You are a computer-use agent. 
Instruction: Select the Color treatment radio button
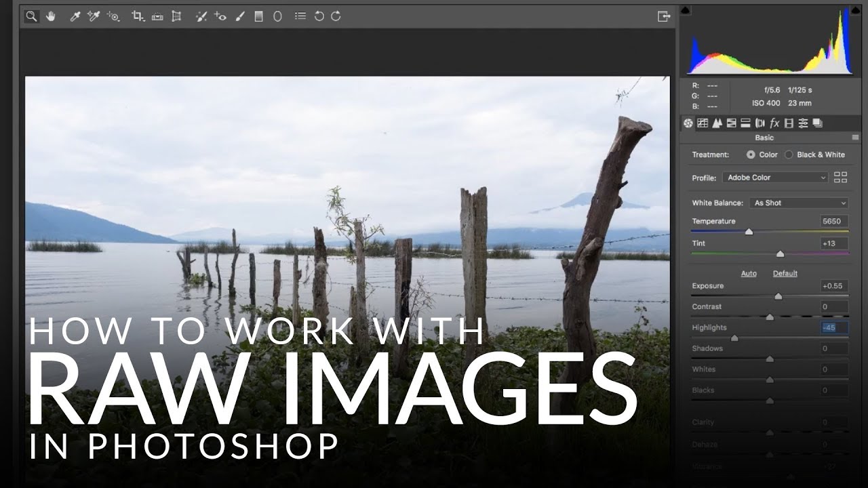point(751,155)
